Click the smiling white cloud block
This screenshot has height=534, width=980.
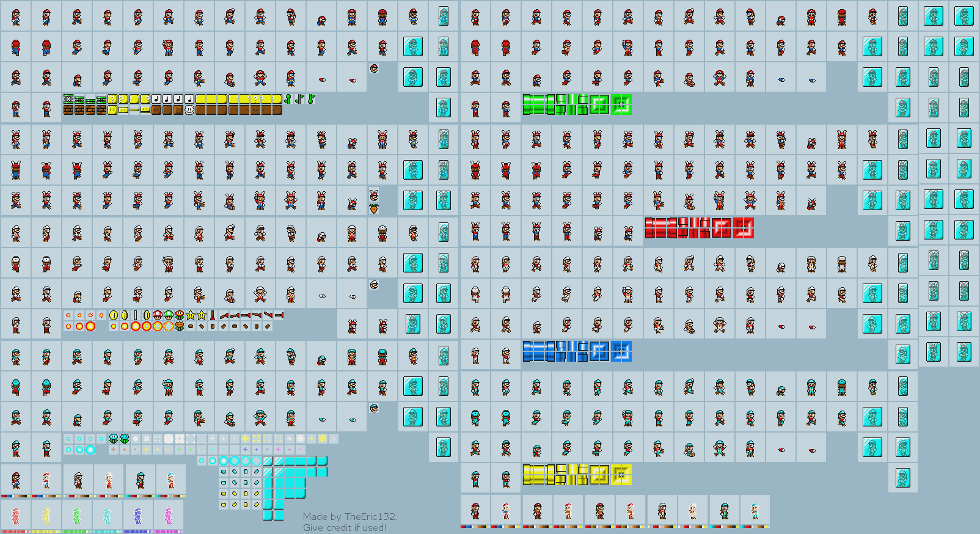pos(189,110)
